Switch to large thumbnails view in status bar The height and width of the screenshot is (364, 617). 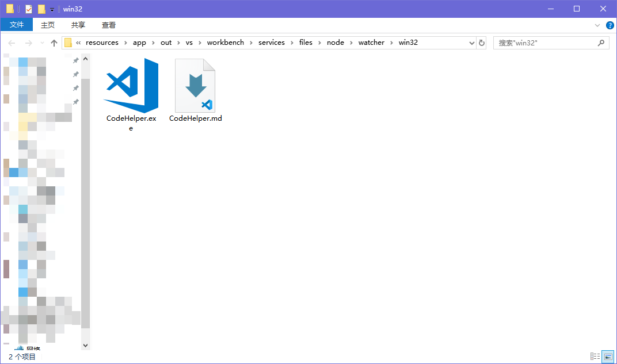pos(608,356)
